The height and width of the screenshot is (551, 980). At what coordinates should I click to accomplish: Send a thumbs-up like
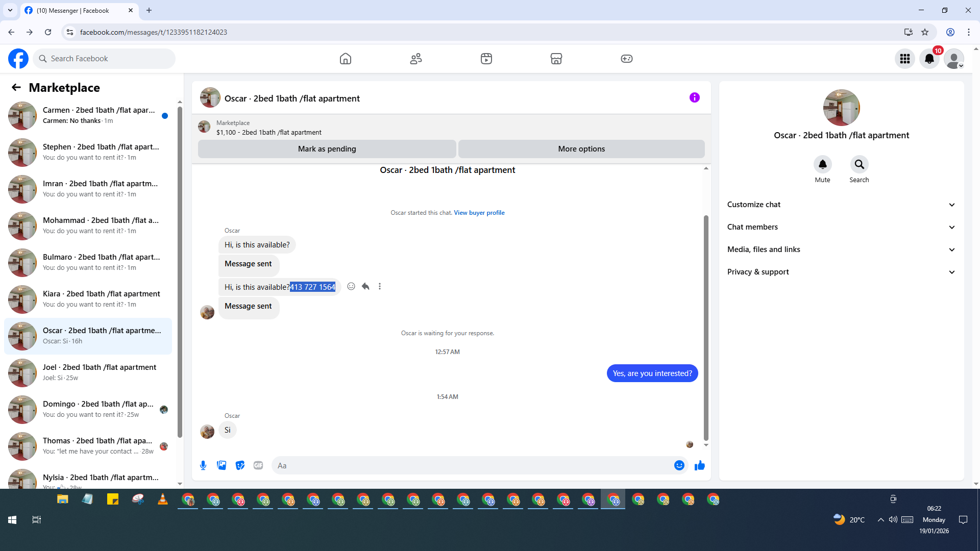tap(699, 465)
